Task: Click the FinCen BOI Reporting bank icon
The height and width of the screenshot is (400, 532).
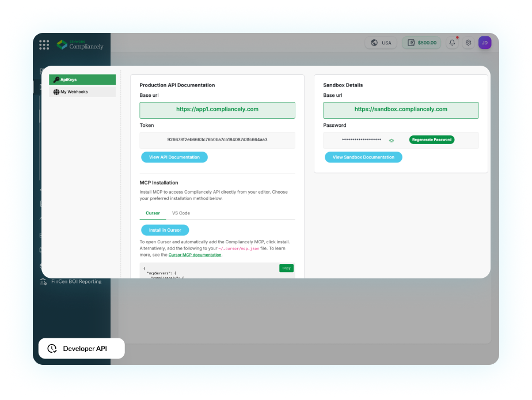Action: point(44,281)
